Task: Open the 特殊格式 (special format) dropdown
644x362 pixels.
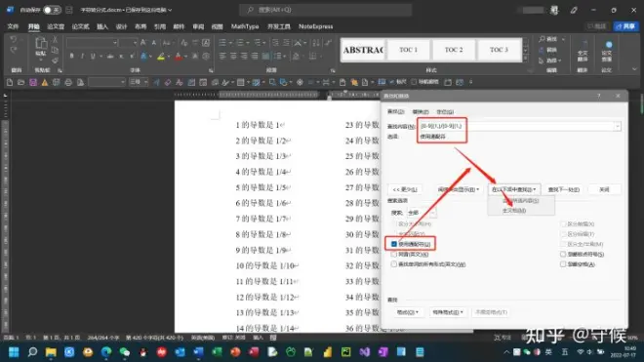Action: [x=447, y=312]
